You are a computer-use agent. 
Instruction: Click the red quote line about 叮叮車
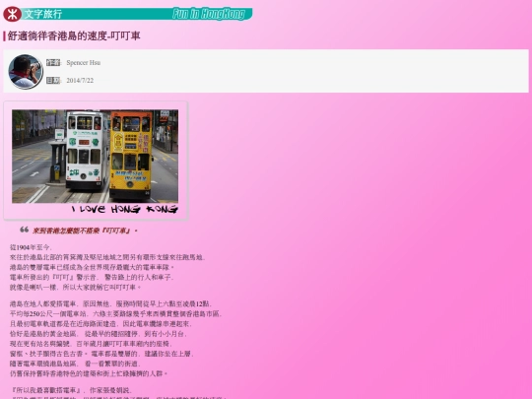85,231
